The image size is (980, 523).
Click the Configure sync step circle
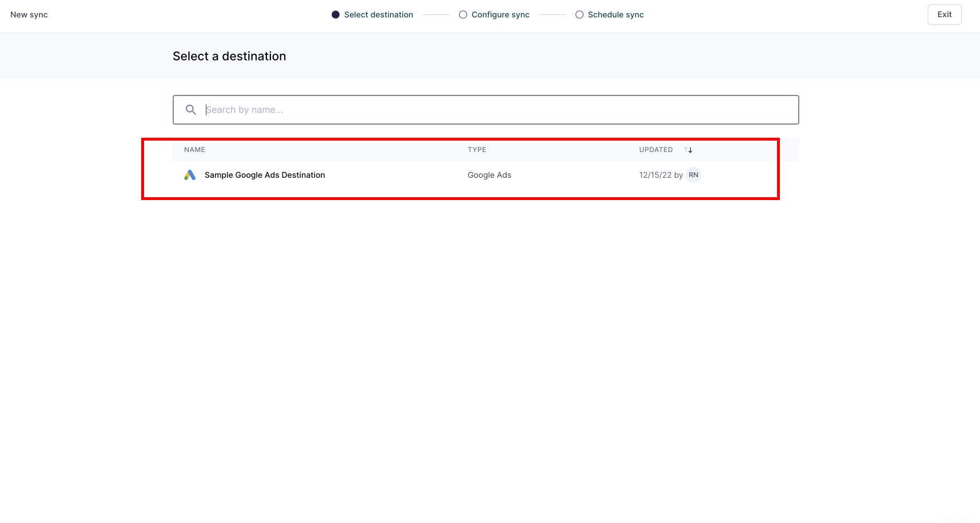(463, 14)
